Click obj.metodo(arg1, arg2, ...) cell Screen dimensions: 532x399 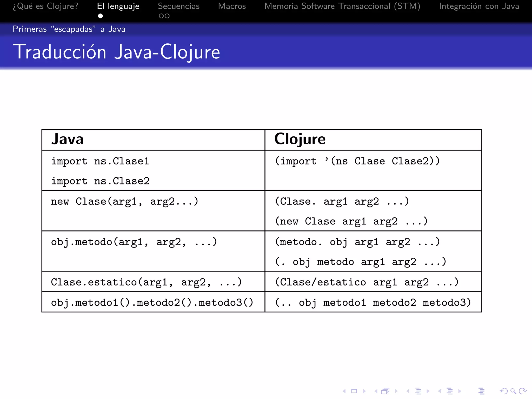point(153,251)
